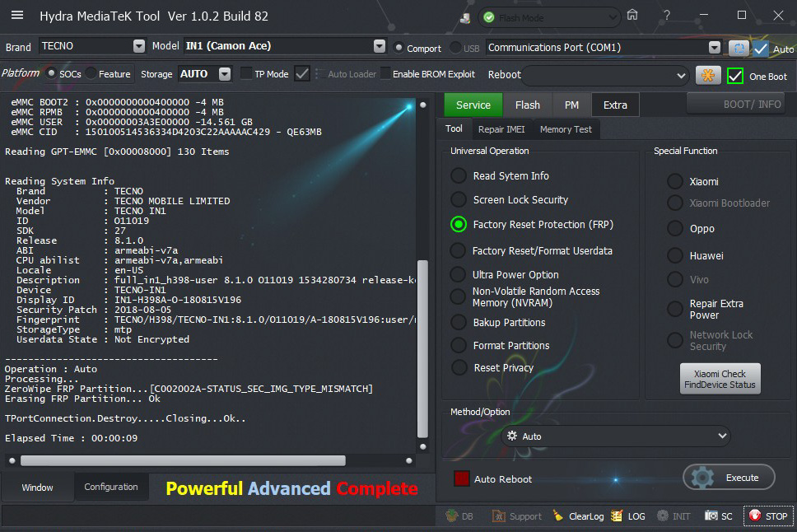Image resolution: width=797 pixels, height=532 pixels.
Task: Enable the TP Mode checkbox
Action: [246, 74]
